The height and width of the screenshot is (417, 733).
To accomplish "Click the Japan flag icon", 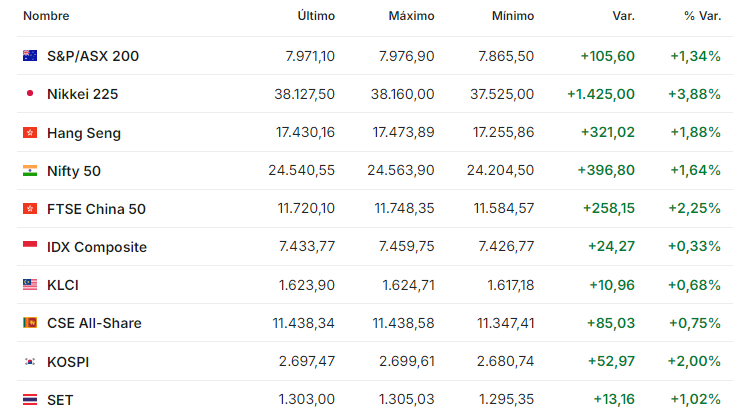I will (x=30, y=93).
